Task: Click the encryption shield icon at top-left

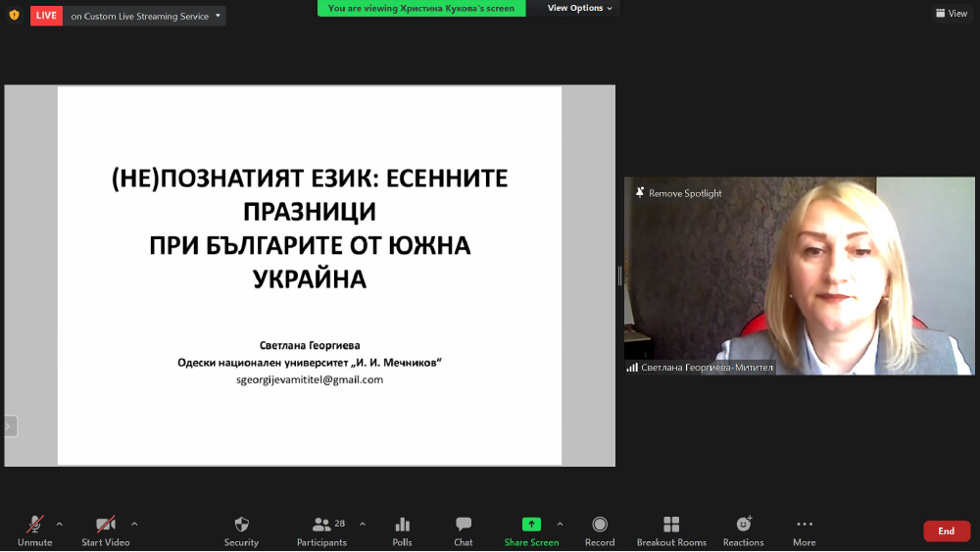Action: [x=14, y=15]
